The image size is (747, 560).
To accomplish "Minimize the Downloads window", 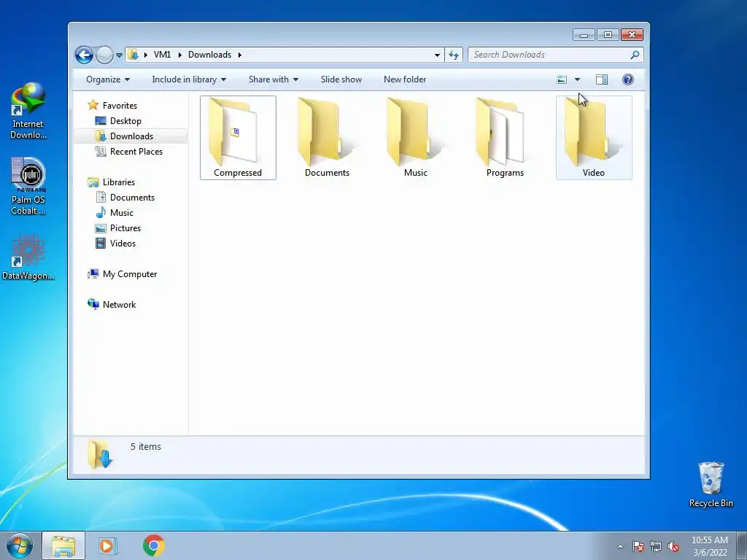I will 584,35.
